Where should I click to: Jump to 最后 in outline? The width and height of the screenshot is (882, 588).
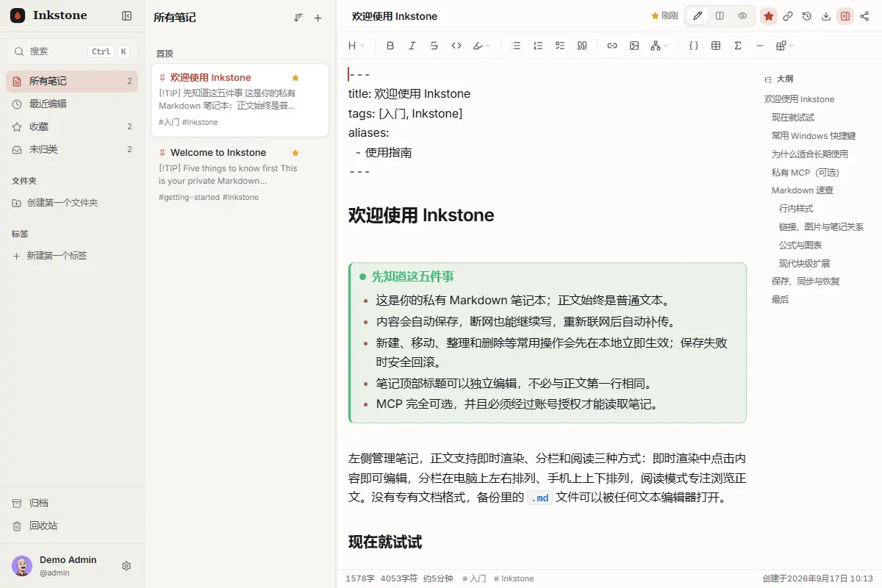pyautogui.click(x=780, y=300)
